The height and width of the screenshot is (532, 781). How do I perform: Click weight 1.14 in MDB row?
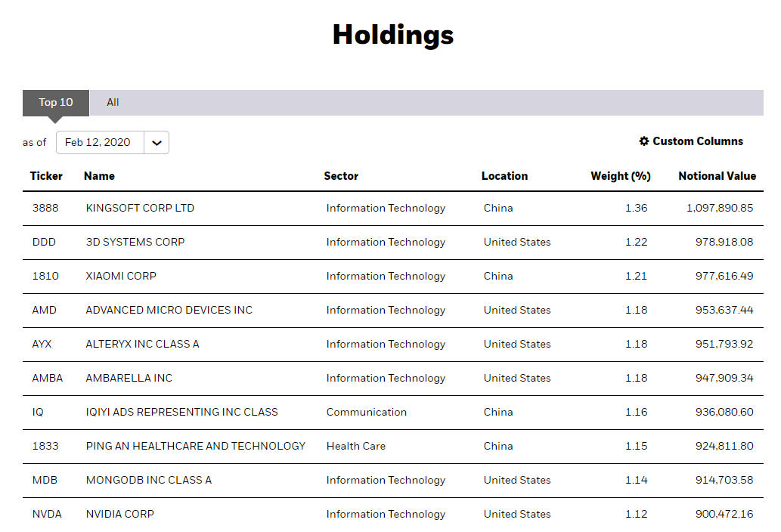[x=636, y=481]
